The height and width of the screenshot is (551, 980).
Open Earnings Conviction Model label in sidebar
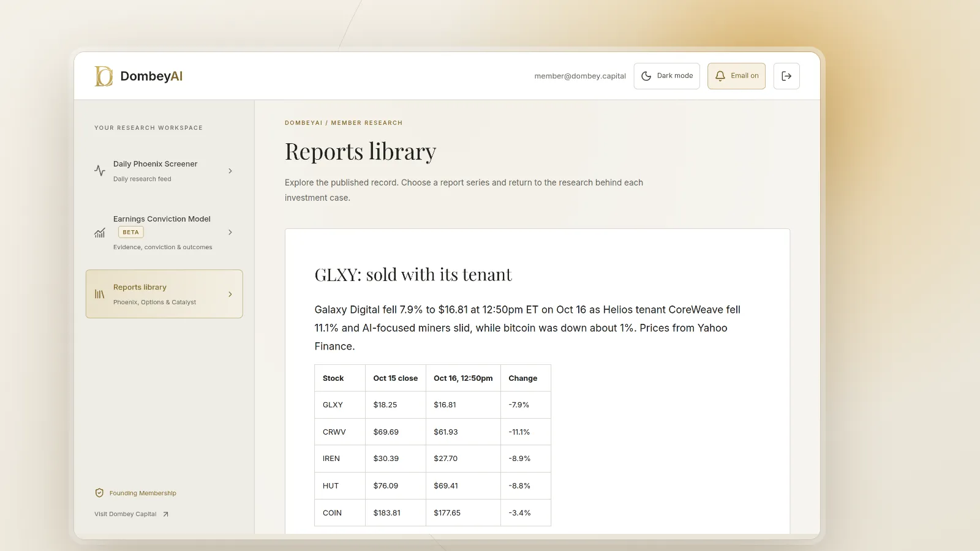pyautogui.click(x=162, y=219)
